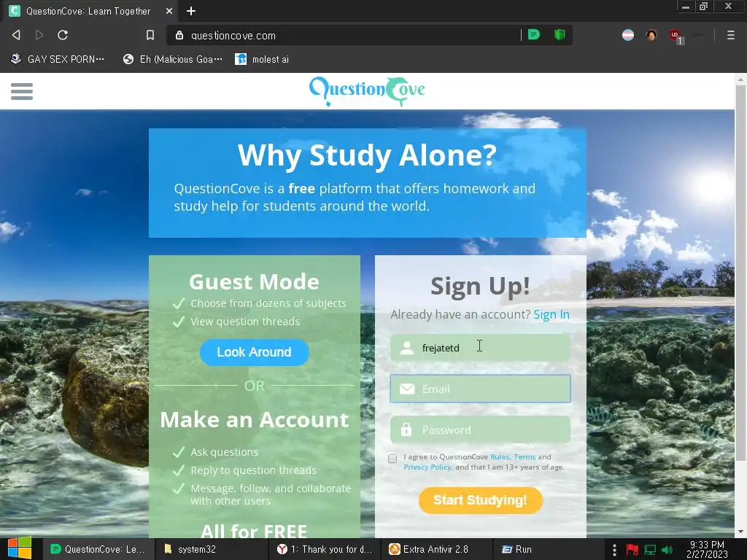The height and width of the screenshot is (560, 747).
Task: Bookmark this page with the bookmark icon
Action: (x=150, y=35)
